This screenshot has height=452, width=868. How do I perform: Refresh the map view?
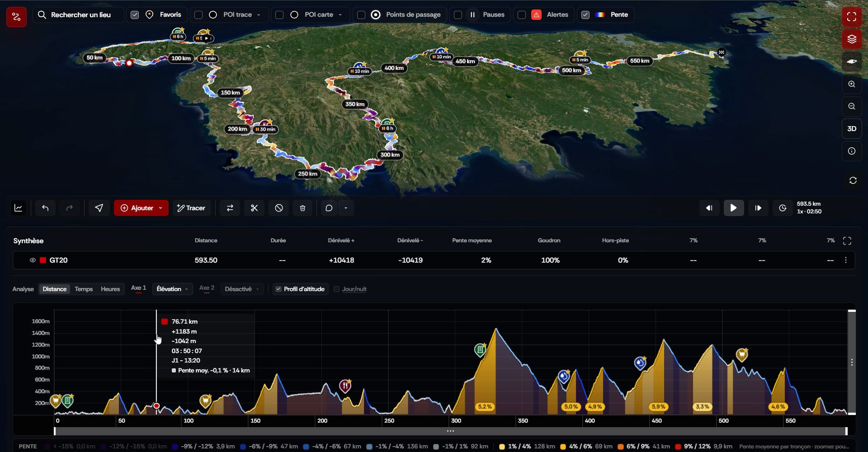(x=853, y=180)
